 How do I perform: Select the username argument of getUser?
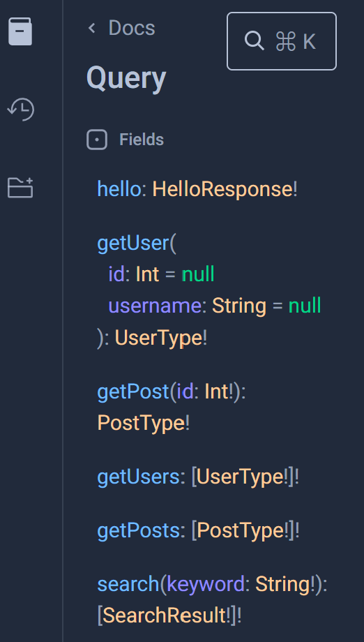[x=155, y=306]
